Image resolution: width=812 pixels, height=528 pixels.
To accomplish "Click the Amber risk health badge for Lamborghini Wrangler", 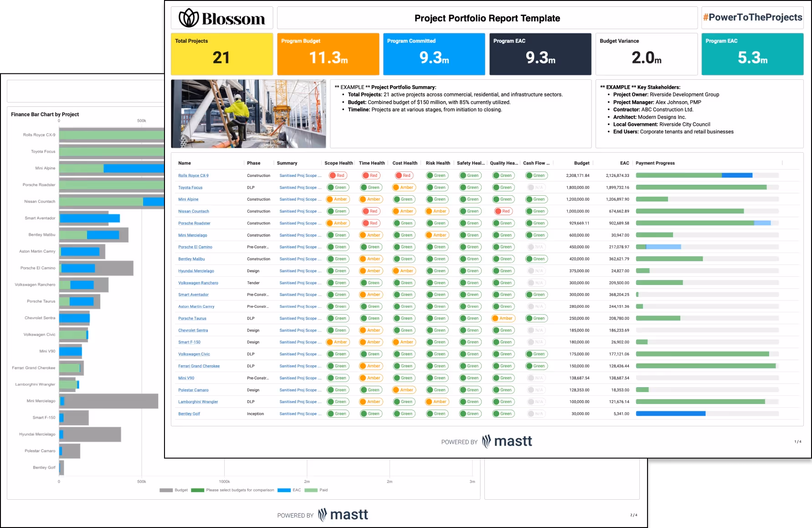I will [x=437, y=402].
